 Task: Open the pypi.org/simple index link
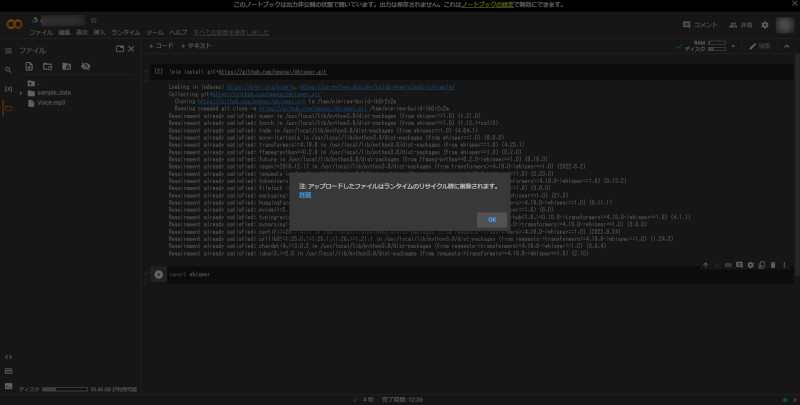[260, 87]
